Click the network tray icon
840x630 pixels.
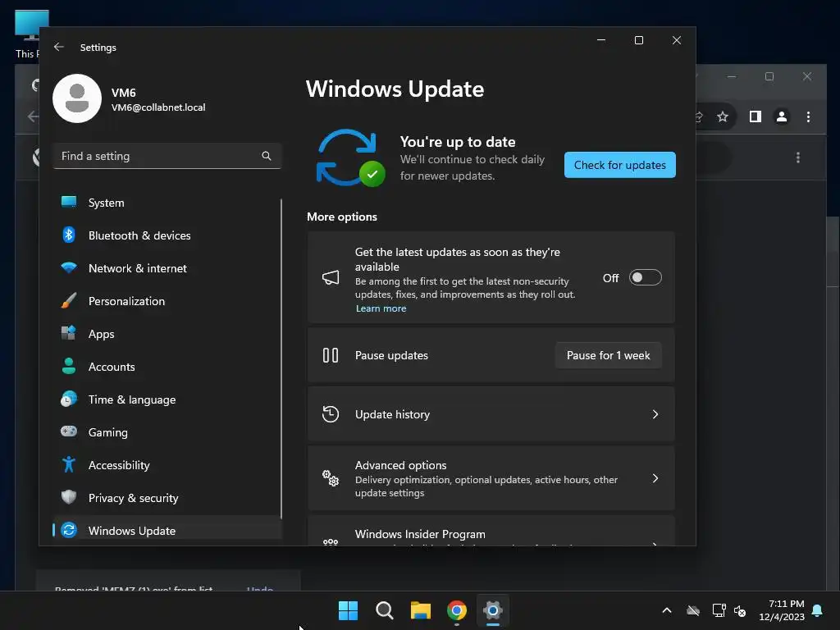pyautogui.click(x=719, y=610)
